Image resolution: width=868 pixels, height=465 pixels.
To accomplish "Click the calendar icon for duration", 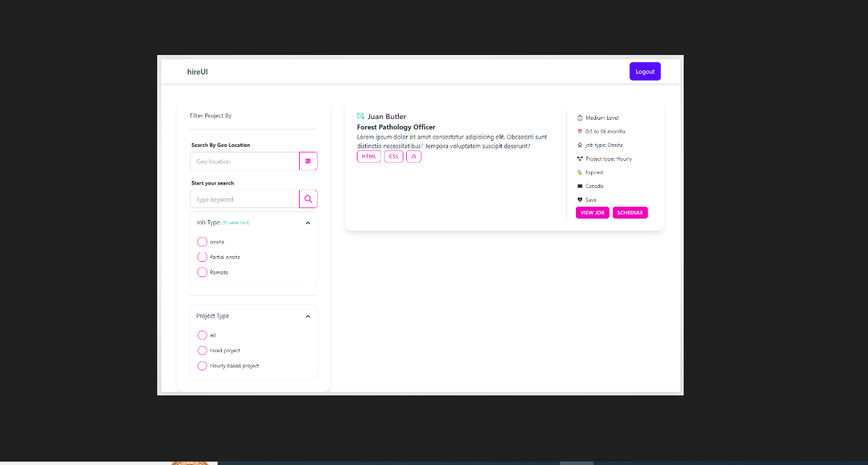I will (x=579, y=132).
